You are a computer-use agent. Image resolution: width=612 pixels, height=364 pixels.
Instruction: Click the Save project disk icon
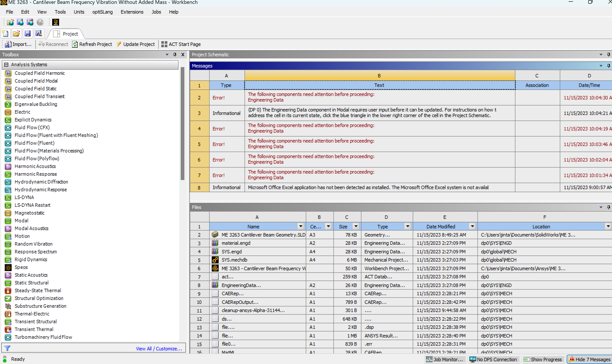coord(27,34)
